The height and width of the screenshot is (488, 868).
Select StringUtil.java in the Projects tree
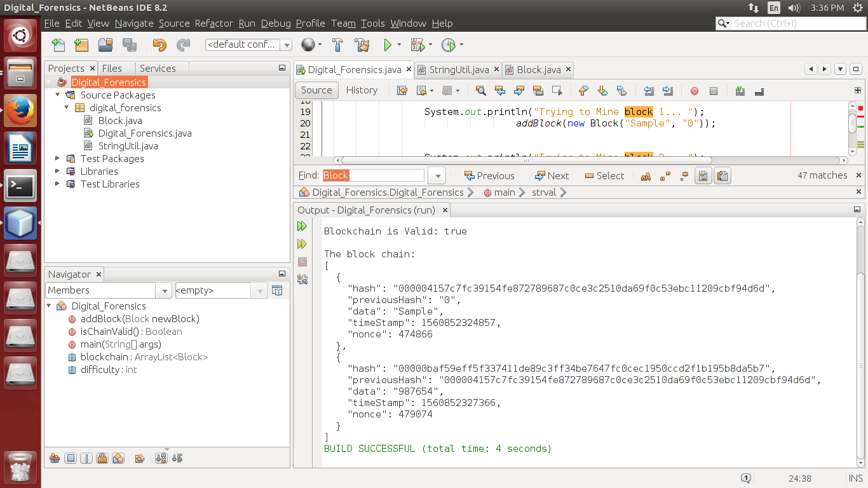[128, 146]
